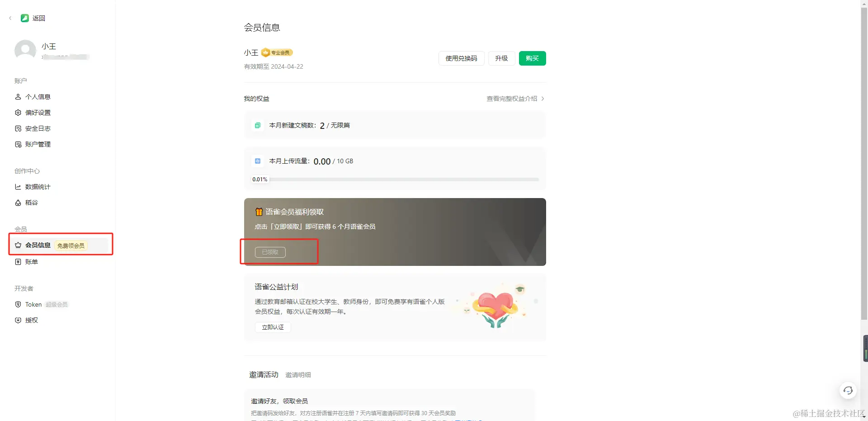Click the 有效期至 2024-04-22 text
Image resolution: width=868 pixels, height=421 pixels.
point(274,66)
